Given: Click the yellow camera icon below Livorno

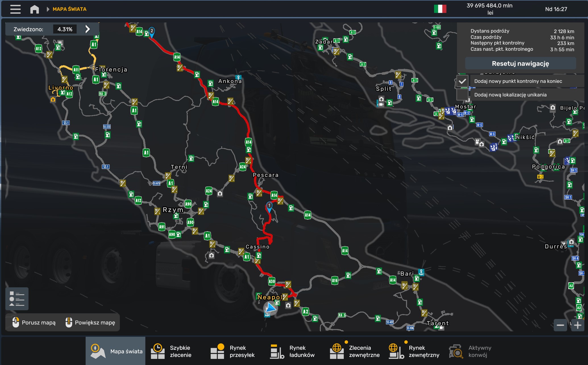Looking at the screenshot, I should click(53, 99).
